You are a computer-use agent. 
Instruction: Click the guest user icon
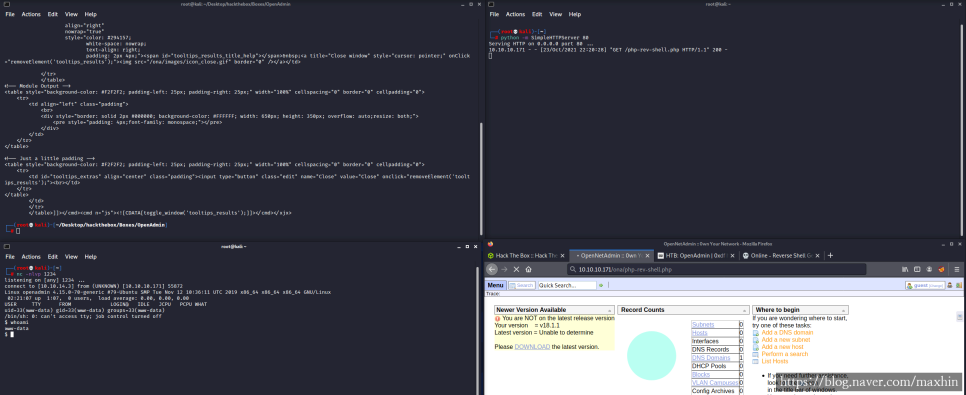(x=909, y=285)
